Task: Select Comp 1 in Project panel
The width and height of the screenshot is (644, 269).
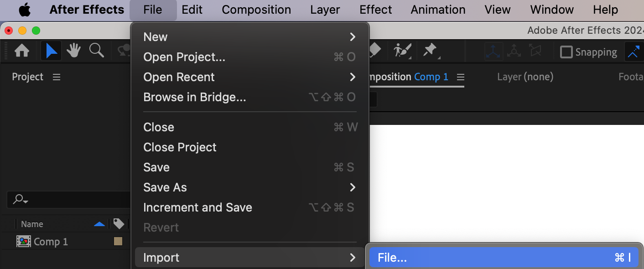Action: tap(51, 242)
